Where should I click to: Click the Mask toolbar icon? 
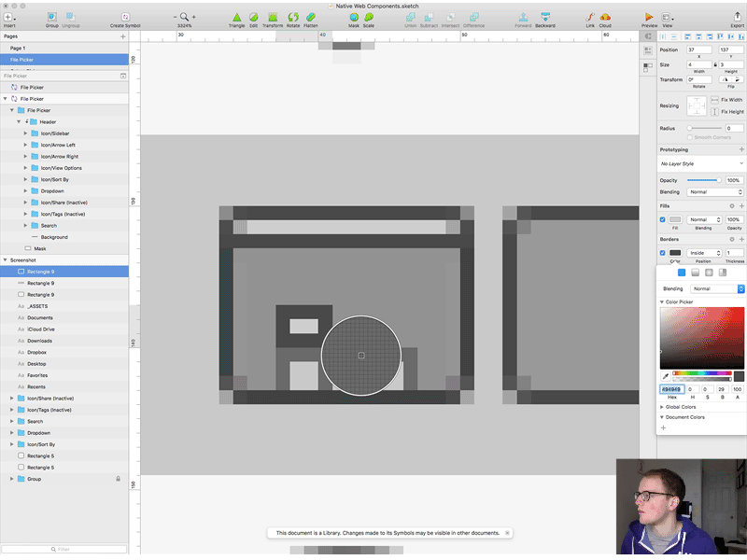click(x=353, y=16)
